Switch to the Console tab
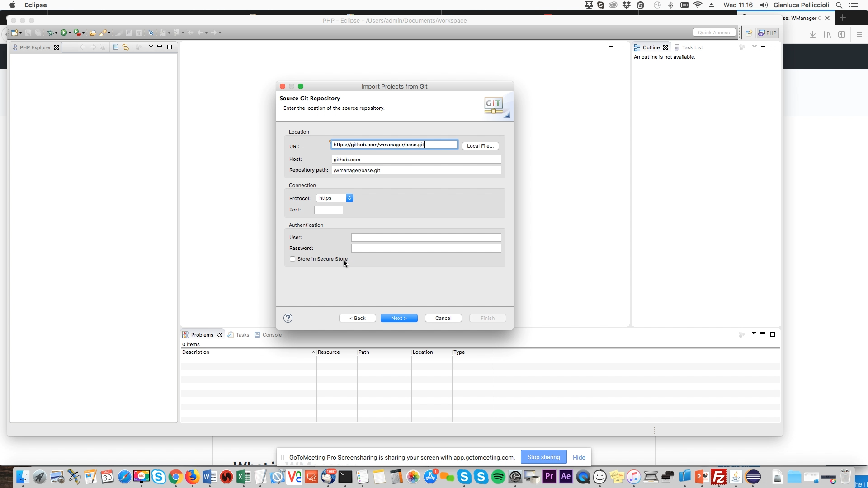 [272, 335]
